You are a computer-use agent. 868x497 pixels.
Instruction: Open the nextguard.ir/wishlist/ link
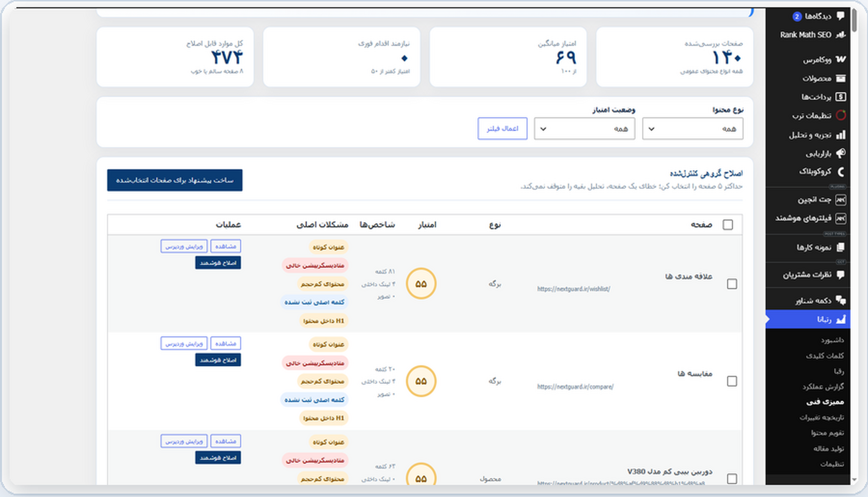point(573,289)
